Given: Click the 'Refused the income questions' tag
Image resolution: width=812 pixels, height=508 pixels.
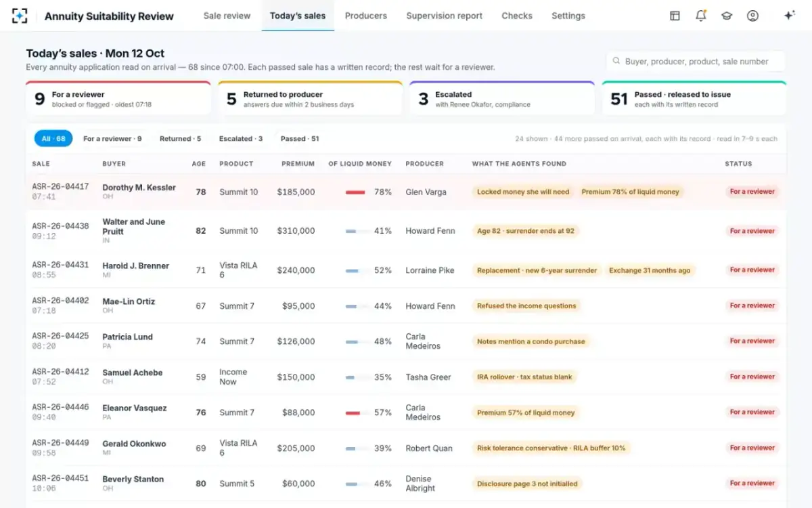Looking at the screenshot, I should [526, 306].
